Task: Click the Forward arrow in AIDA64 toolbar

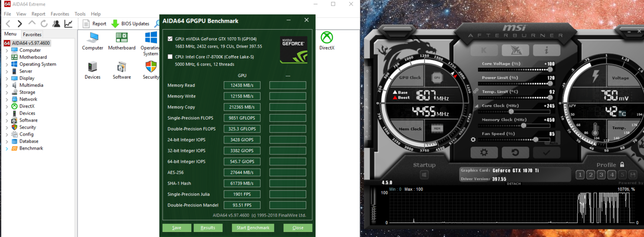Action: tap(20, 24)
